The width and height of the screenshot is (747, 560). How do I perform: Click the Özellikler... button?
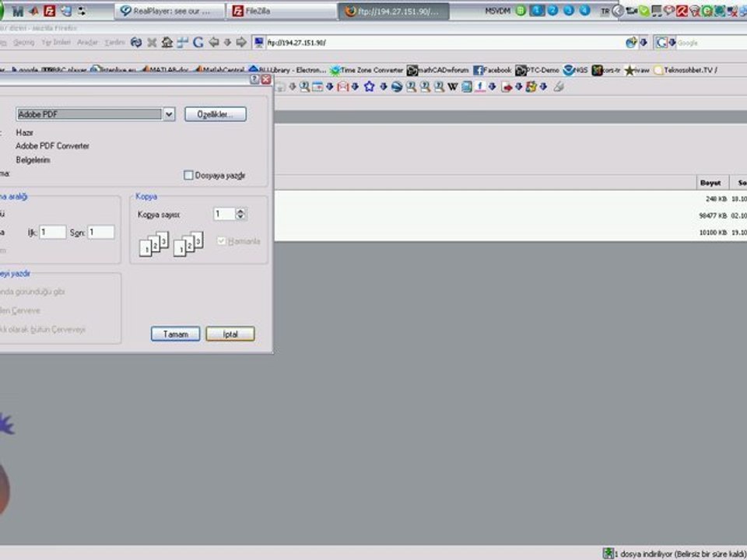click(216, 114)
